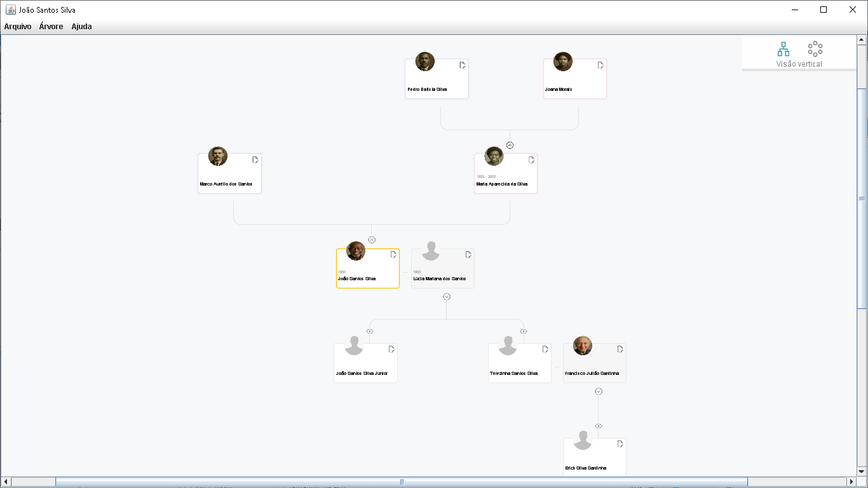Image resolution: width=868 pixels, height=488 pixels.
Task: Open the note icon on Pedro Batista Silva's card
Action: point(462,65)
